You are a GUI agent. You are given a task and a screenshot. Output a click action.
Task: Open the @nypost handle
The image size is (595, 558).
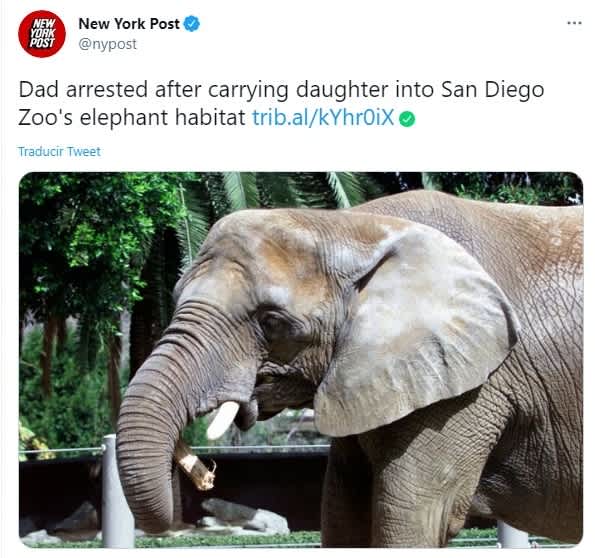(x=107, y=44)
